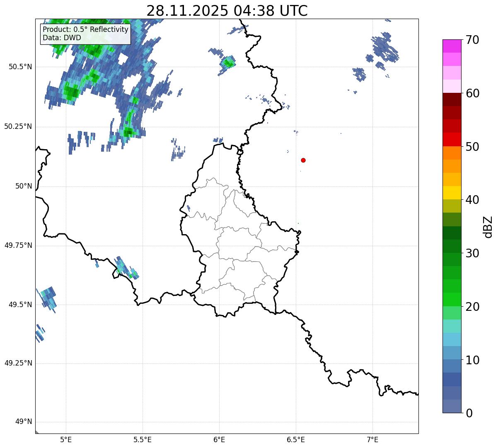Click the colorbar tick label 60
This screenshot has height=448, width=498.
472,93
